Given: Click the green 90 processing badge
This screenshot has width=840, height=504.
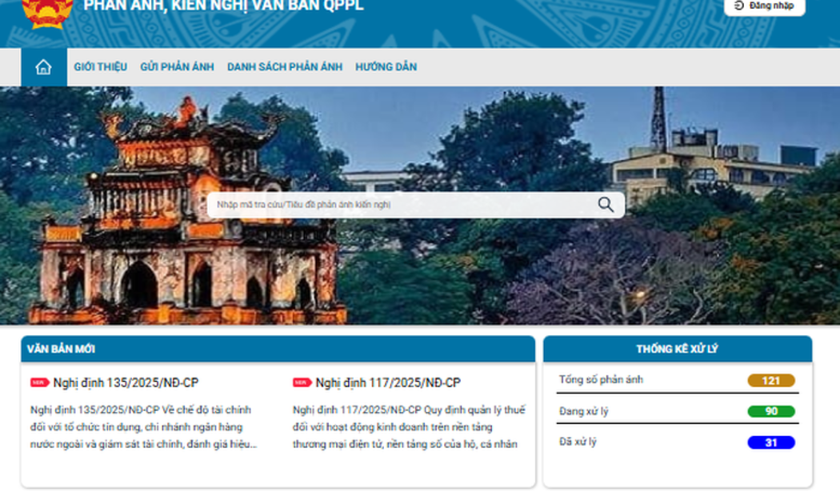Looking at the screenshot, I should tap(771, 411).
